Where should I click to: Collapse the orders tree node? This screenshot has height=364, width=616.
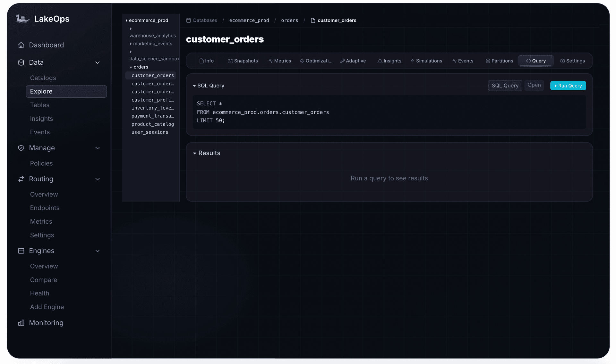point(131,67)
